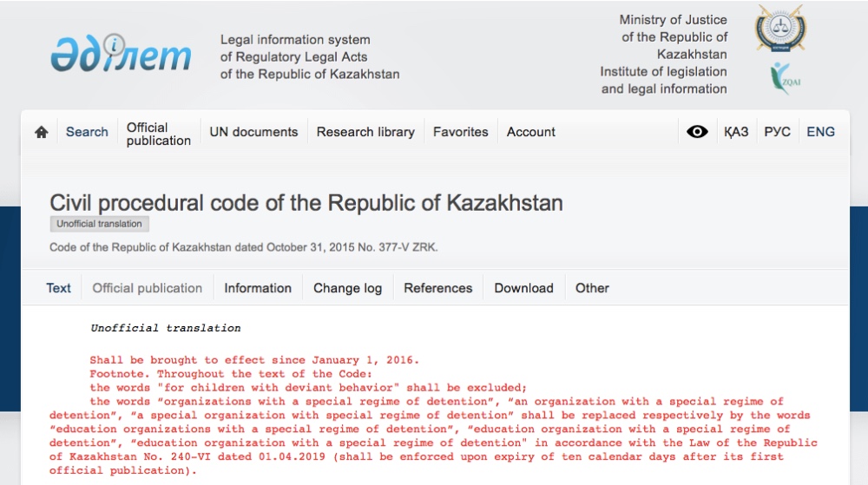The width and height of the screenshot is (868, 485).
Task: Click the ZQAI institute logo
Action: [785, 78]
